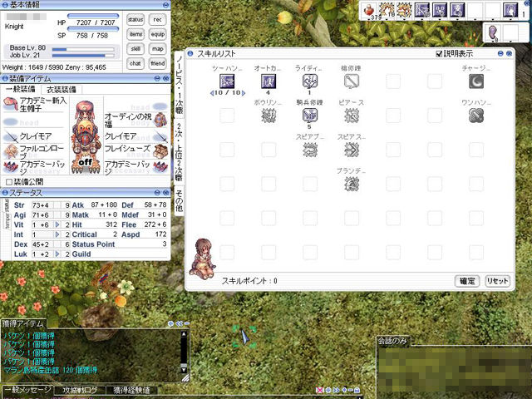Switch to 一般装備 tab
The height and width of the screenshot is (399, 532).
coord(21,89)
